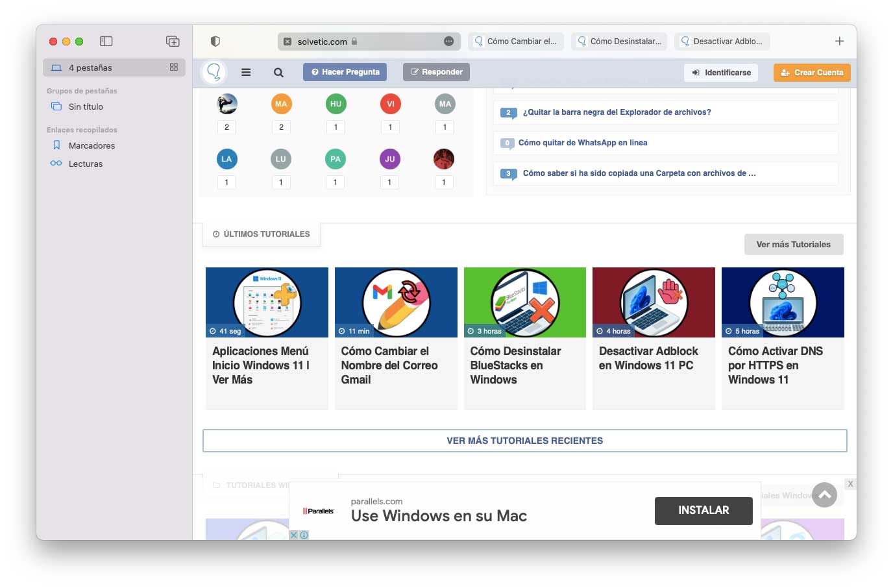
Task: Create a new tab group
Action: tap(173, 42)
